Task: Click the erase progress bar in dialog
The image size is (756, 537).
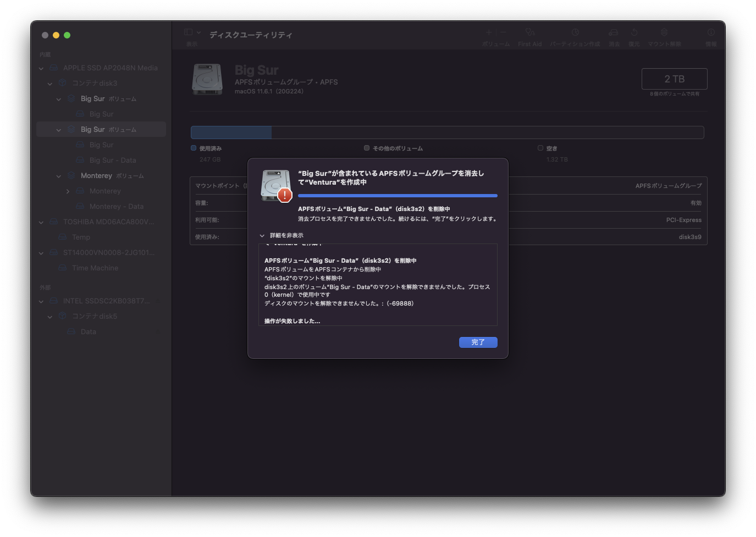Action: [x=398, y=195]
